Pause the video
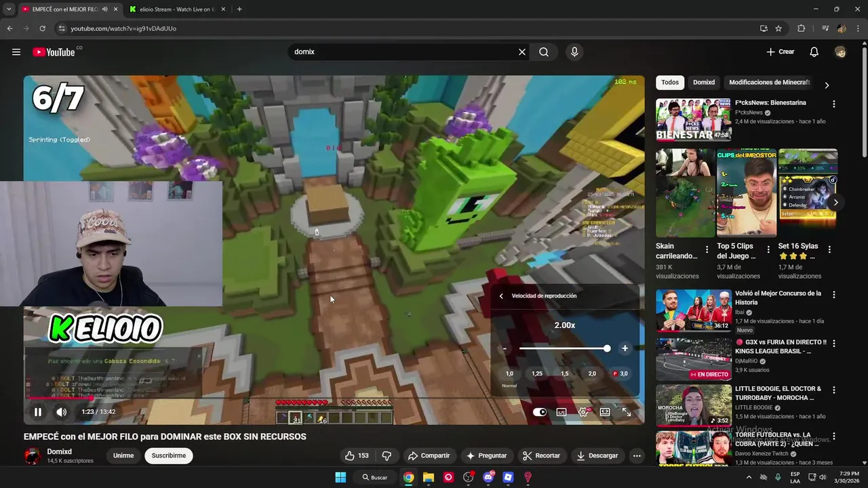Viewport: 868px width, 488px height. (x=38, y=411)
